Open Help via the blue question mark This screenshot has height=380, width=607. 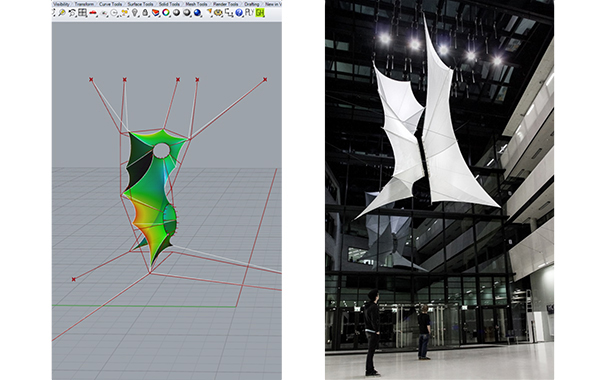(239, 13)
